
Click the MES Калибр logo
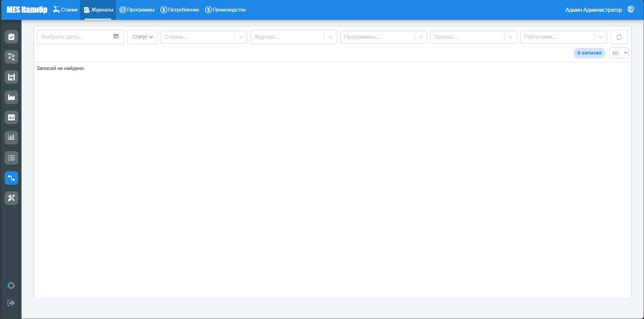[27, 10]
